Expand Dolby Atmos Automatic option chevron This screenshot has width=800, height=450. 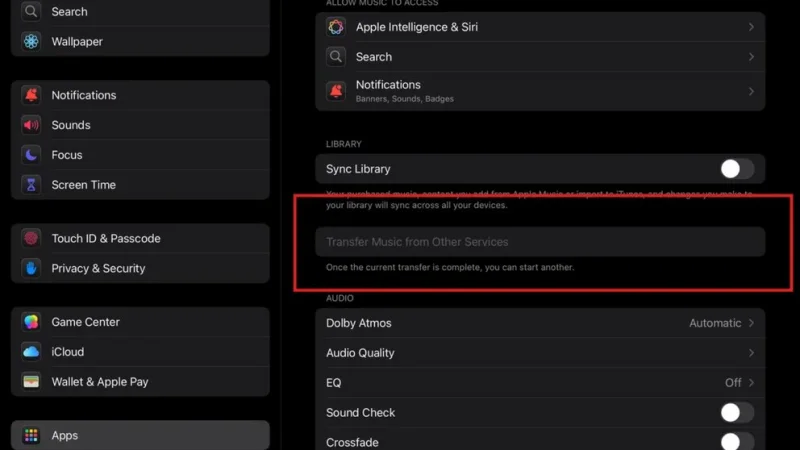tap(751, 323)
